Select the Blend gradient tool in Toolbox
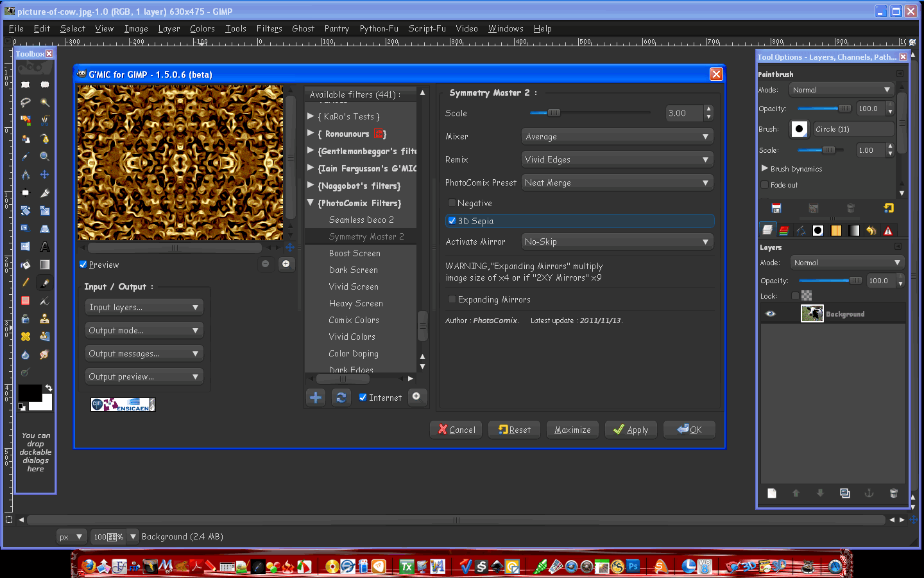The image size is (924, 578). tap(45, 265)
